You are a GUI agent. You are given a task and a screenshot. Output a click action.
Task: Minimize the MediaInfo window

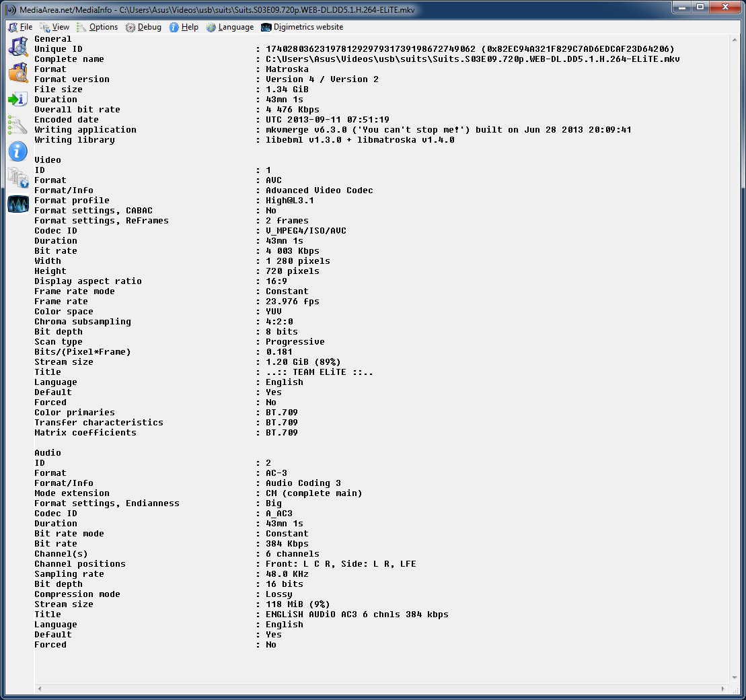pos(682,7)
